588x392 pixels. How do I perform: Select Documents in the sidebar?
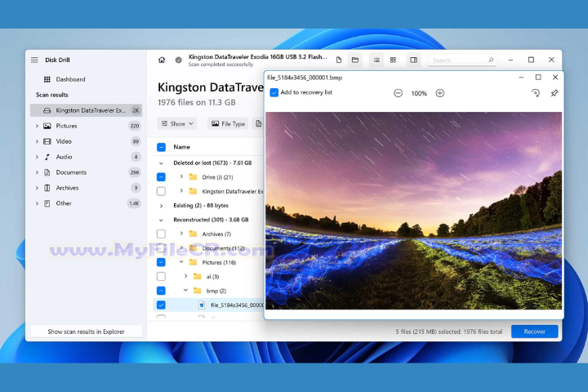[x=71, y=172]
